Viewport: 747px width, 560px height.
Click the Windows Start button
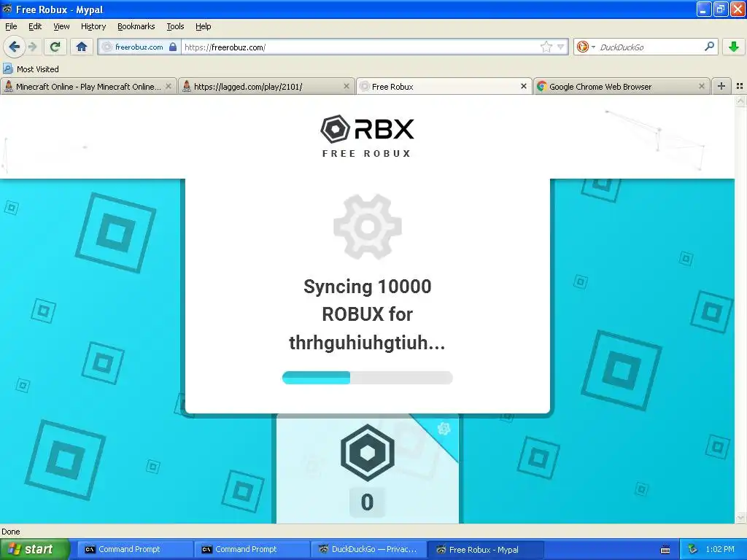click(x=34, y=549)
